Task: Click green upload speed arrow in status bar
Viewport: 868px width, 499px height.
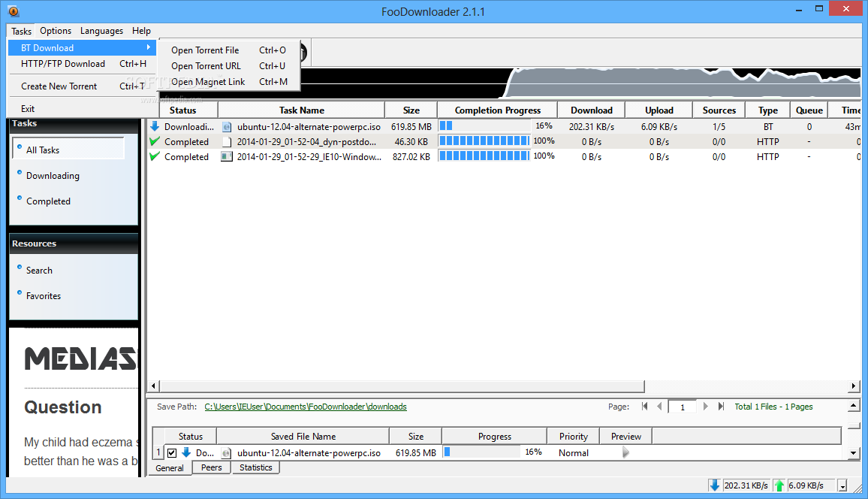Action: pyautogui.click(x=779, y=485)
